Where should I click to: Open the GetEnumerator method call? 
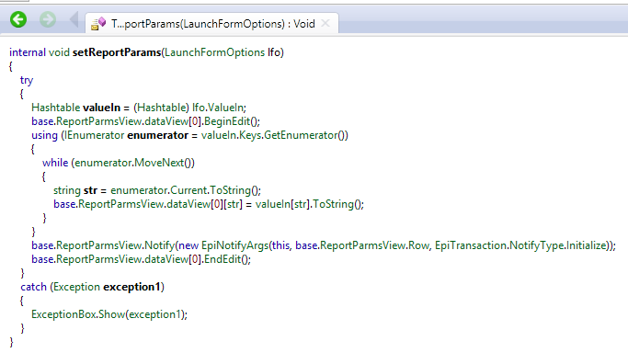click(x=301, y=135)
